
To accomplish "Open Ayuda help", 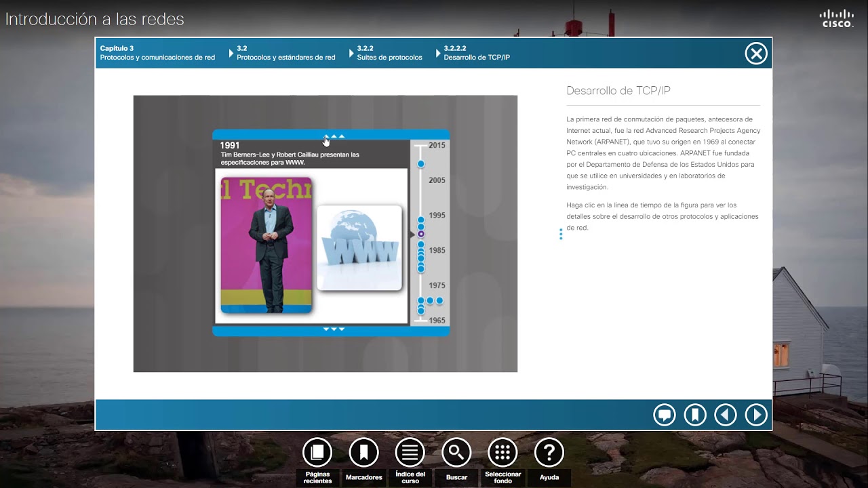I will (x=549, y=461).
